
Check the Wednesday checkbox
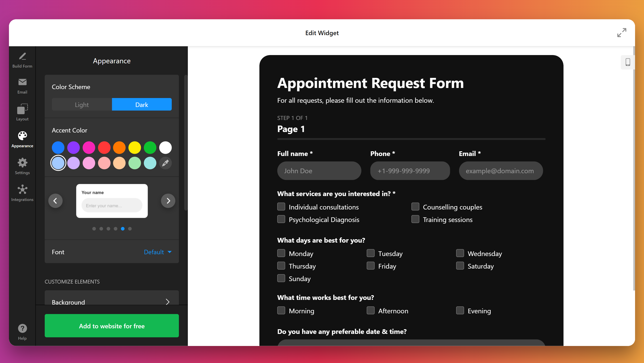[460, 253]
